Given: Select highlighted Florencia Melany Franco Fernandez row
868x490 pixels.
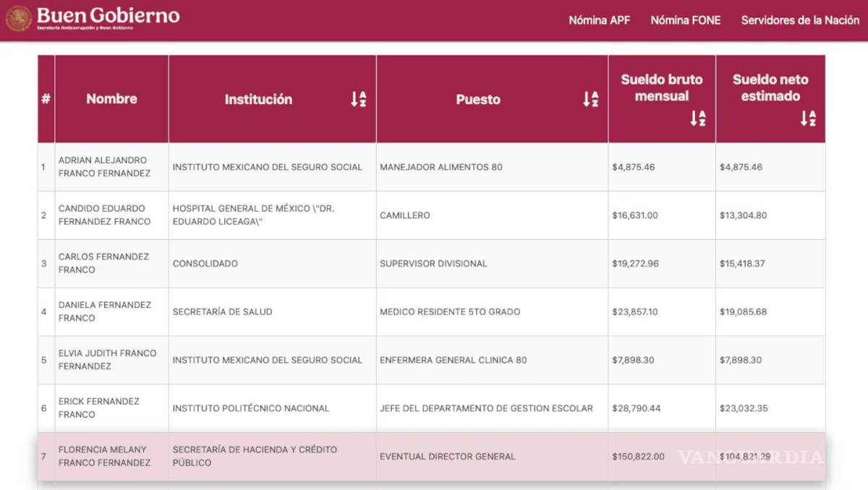Looking at the screenshot, I should click(104, 456).
